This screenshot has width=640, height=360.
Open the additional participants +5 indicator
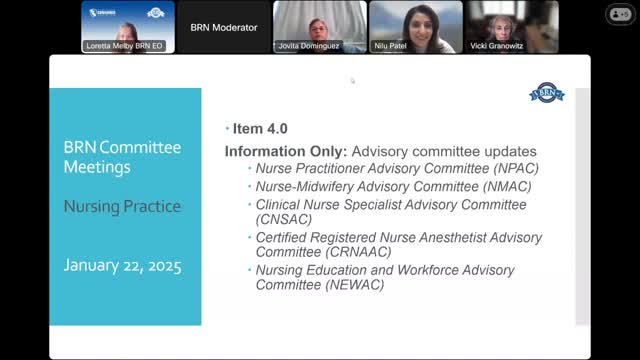pos(620,14)
